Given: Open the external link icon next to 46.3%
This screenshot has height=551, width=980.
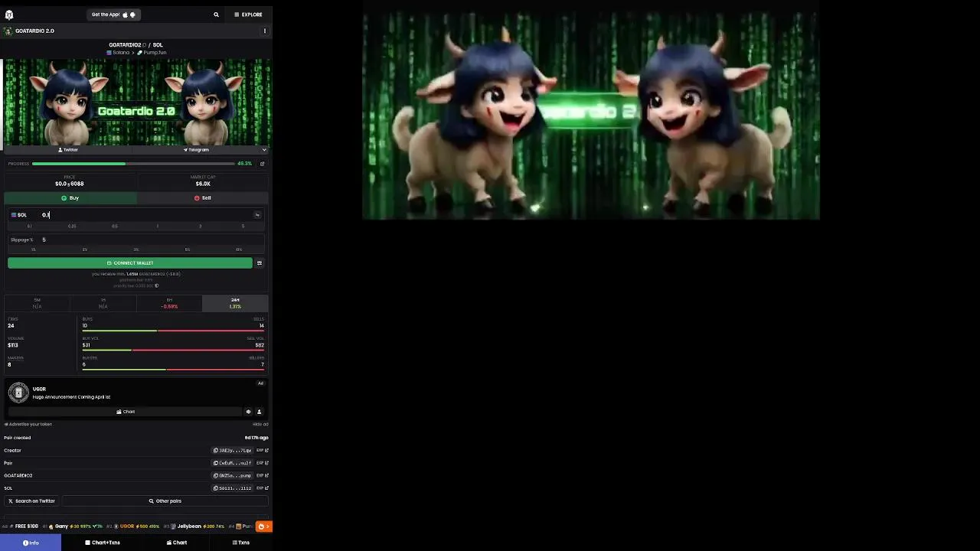Looking at the screenshot, I should [x=262, y=164].
